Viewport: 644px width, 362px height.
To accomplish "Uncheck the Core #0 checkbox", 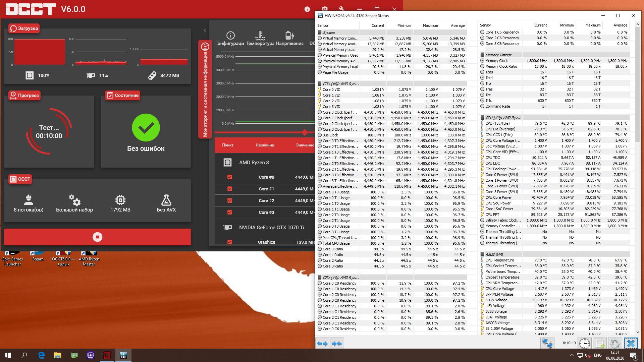I will [230, 177].
